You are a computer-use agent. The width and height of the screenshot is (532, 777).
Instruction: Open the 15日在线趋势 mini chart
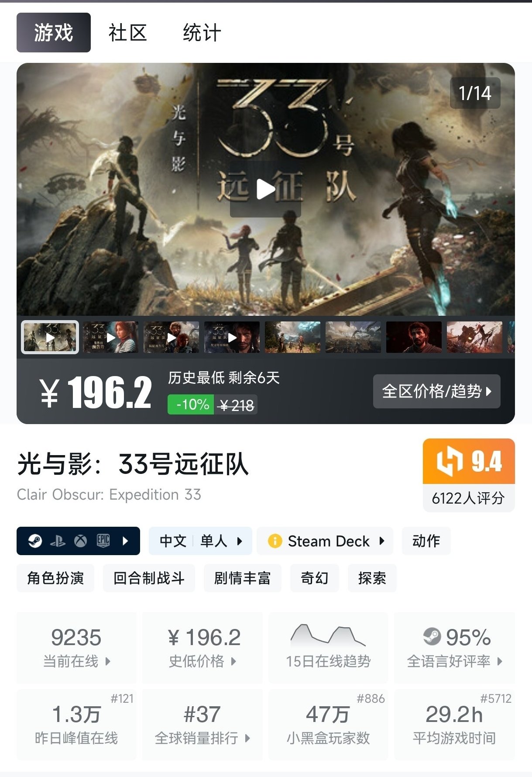tap(328, 648)
